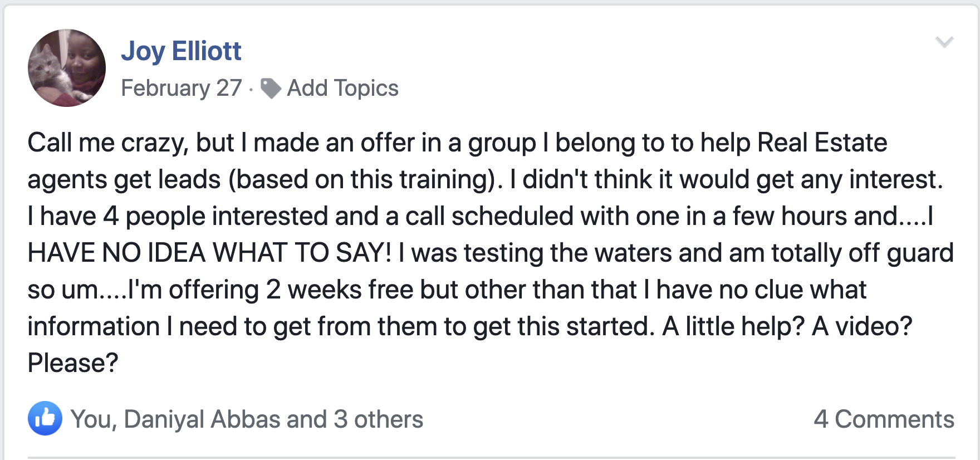This screenshot has height=460, width=980.
Task: Click the final word "Please?" in the post
Action: coord(73,363)
